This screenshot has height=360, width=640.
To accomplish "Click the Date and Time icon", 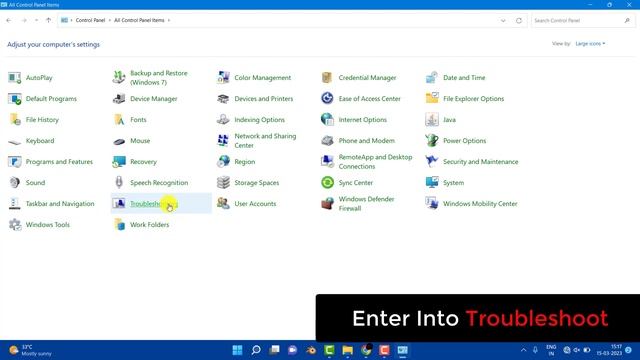I will click(432, 78).
